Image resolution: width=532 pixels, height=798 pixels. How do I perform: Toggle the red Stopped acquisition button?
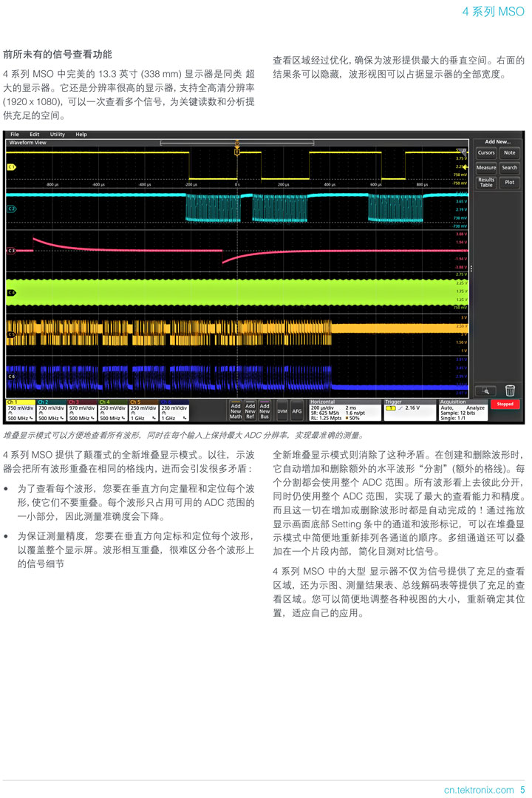tap(505, 404)
